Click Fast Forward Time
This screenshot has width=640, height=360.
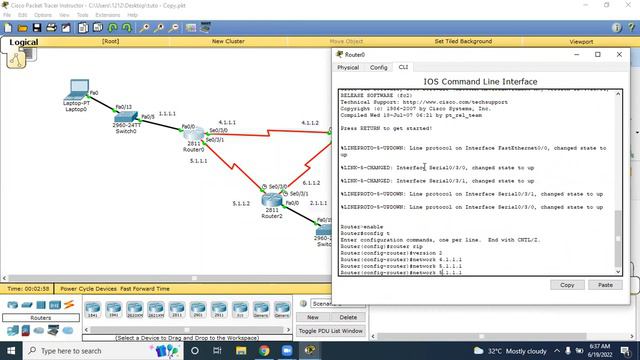click(x=145, y=289)
